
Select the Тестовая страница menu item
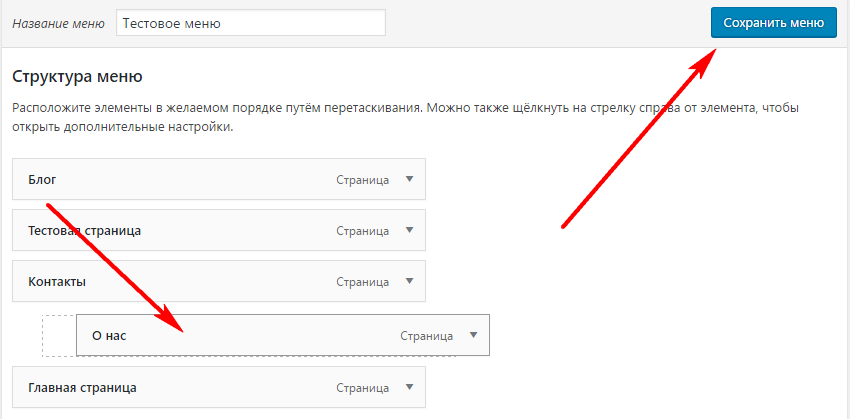[x=219, y=230]
